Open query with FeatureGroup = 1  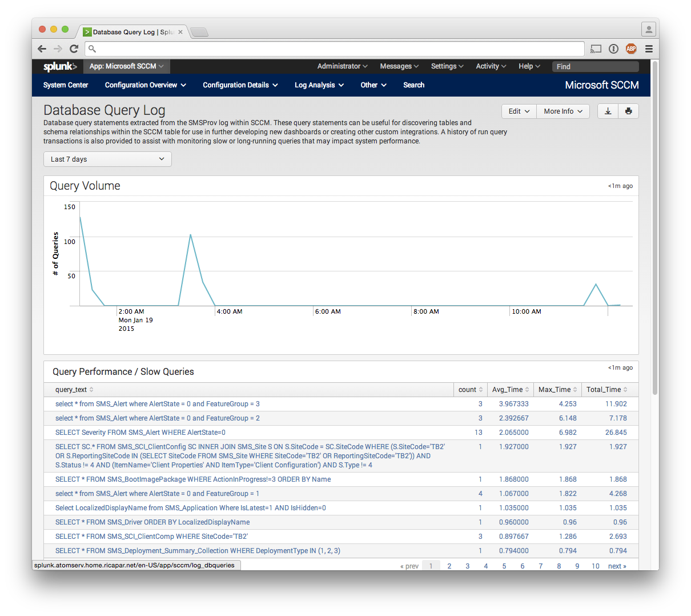pyautogui.click(x=158, y=494)
